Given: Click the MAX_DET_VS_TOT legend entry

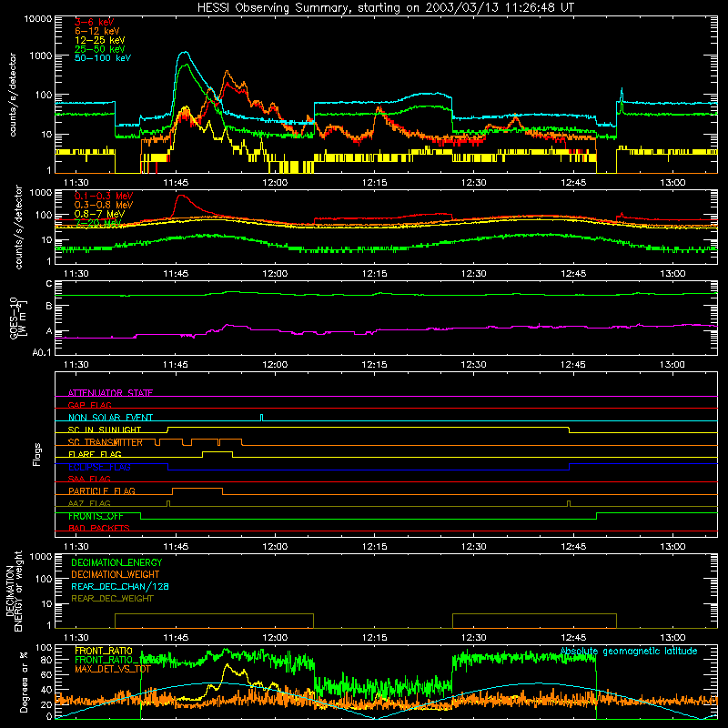Looking at the screenshot, I should (x=113, y=669).
